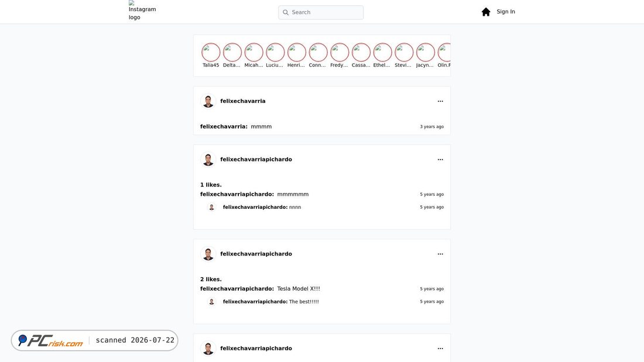
Task: Click the Instagram logo image
Action: [x=142, y=11]
